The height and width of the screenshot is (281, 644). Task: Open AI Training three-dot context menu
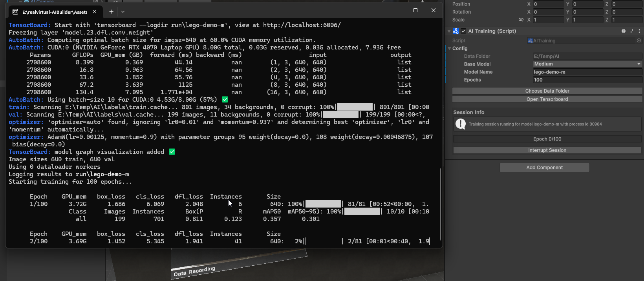(639, 31)
